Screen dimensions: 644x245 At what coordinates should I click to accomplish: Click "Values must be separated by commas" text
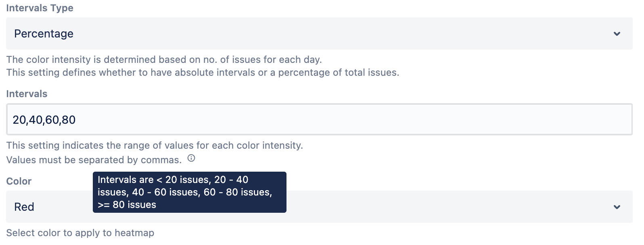click(x=94, y=160)
